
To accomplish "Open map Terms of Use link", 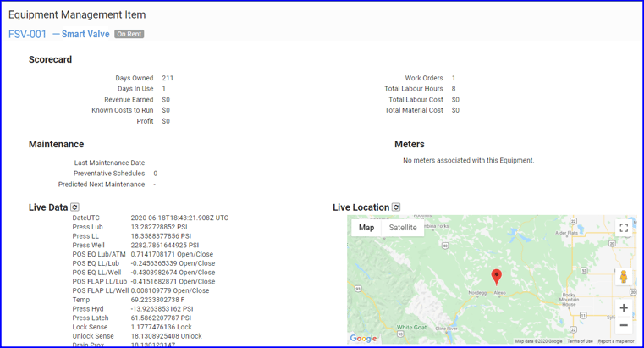I will tap(580, 341).
